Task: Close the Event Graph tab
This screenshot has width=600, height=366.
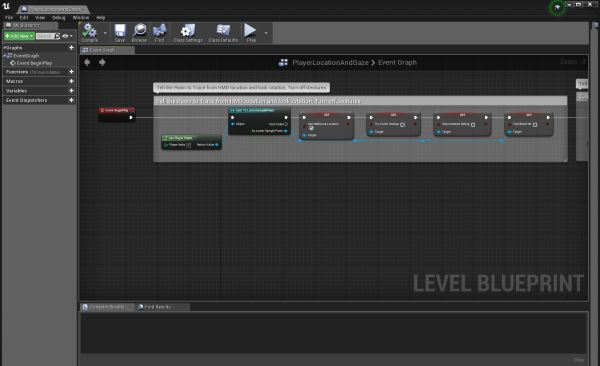Action: click(x=131, y=50)
